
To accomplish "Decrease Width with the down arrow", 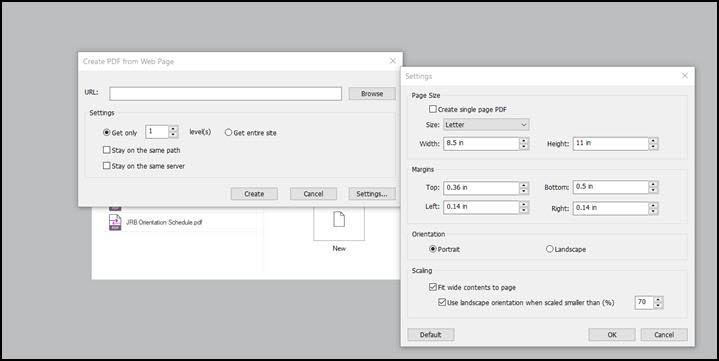I will 524,147.
